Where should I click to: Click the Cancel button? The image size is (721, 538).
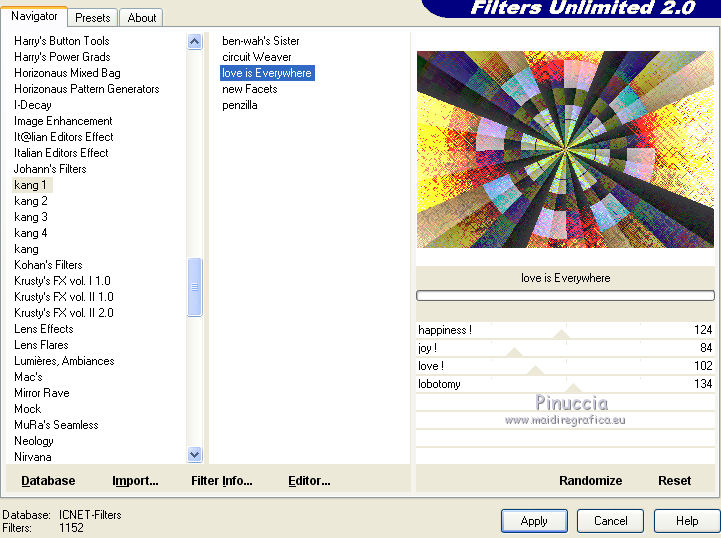click(610, 521)
